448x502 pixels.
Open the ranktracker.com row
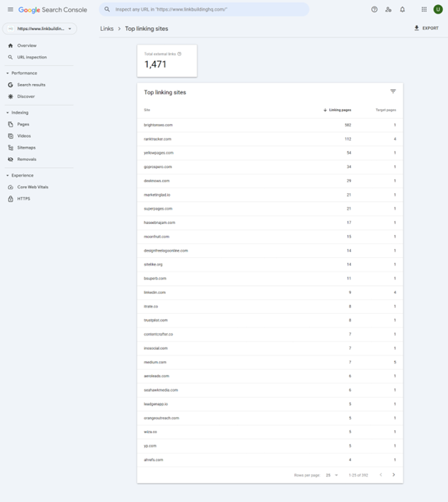tap(270, 139)
